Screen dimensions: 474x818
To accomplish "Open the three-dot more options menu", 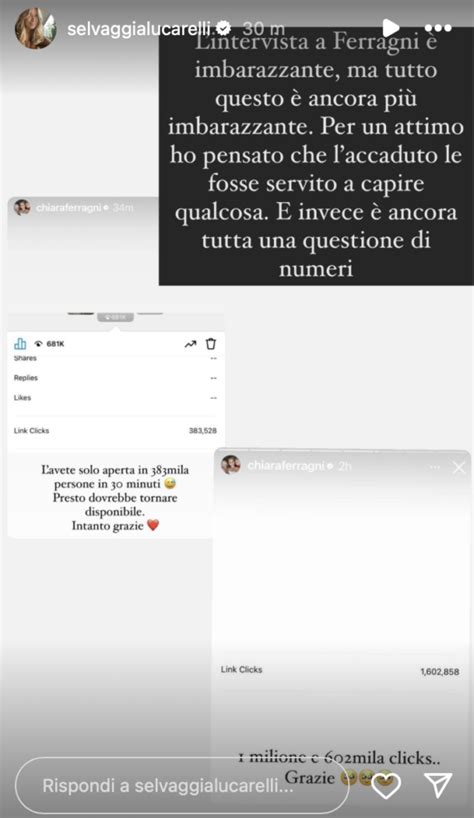I will 437,28.
